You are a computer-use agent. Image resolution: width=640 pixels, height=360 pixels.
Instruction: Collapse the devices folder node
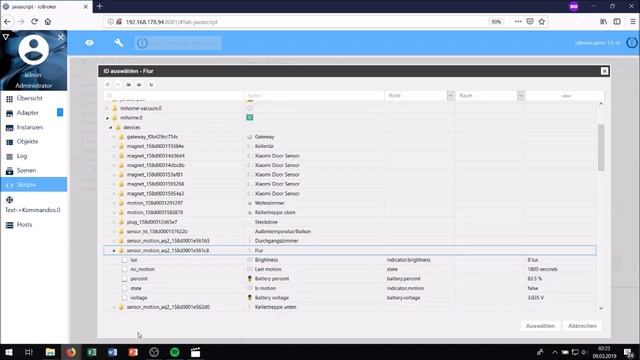tap(111, 127)
